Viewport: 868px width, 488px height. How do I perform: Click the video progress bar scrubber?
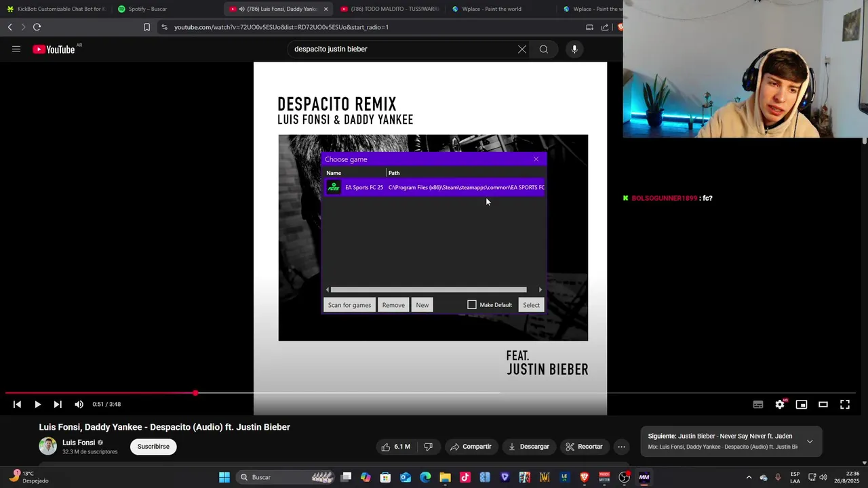click(x=195, y=393)
